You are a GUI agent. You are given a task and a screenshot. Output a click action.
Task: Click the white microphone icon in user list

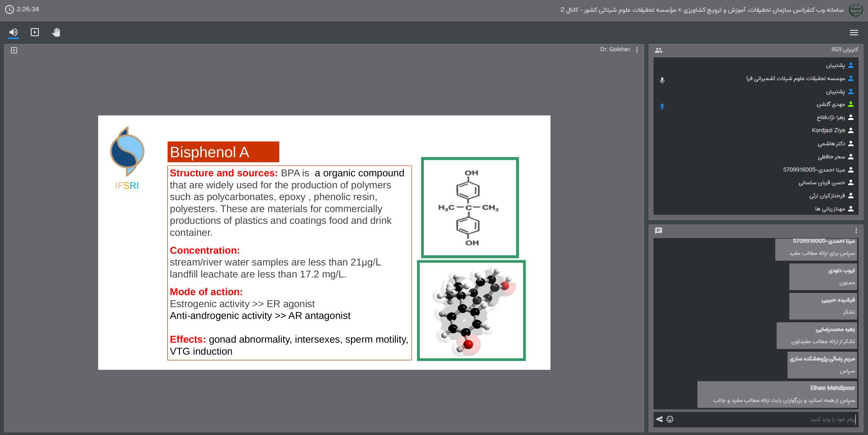pyautogui.click(x=662, y=80)
